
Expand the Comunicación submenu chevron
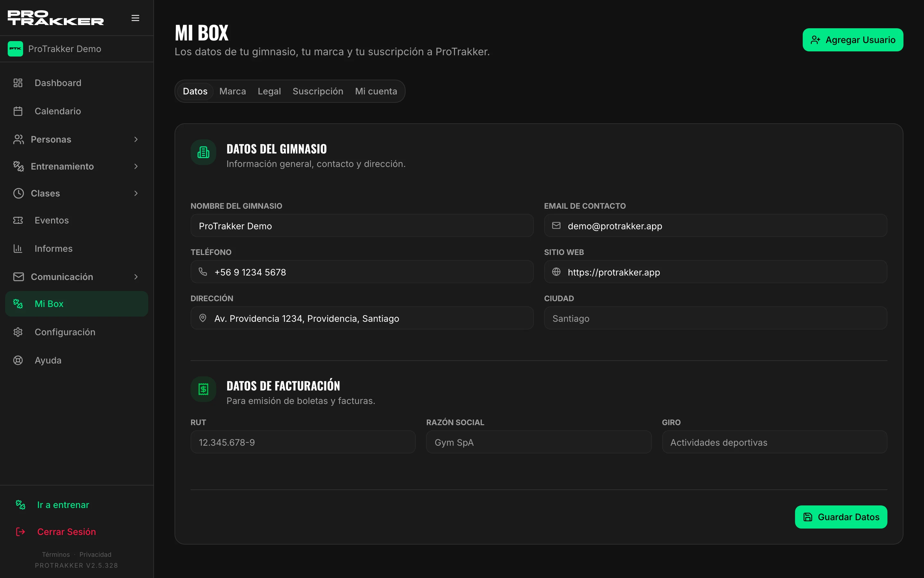[x=136, y=277]
